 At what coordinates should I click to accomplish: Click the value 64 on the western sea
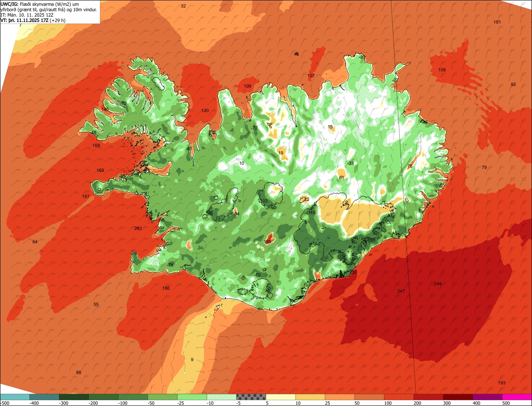coord(35,242)
